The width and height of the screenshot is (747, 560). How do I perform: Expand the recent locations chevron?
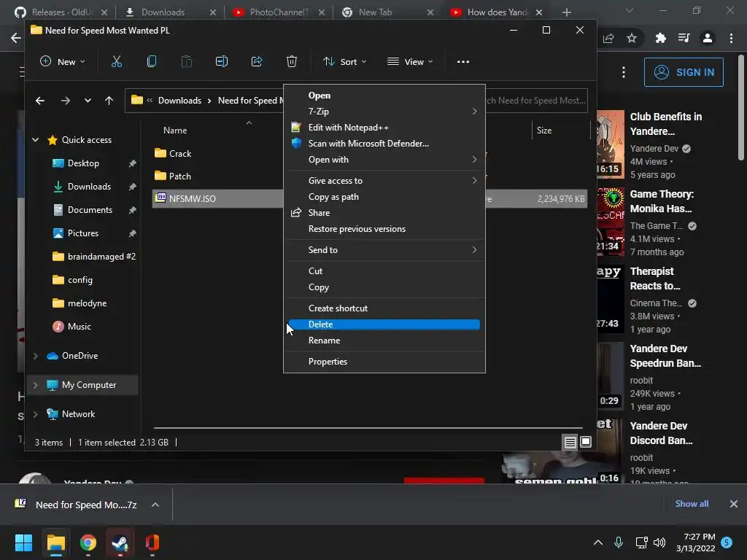pos(88,101)
